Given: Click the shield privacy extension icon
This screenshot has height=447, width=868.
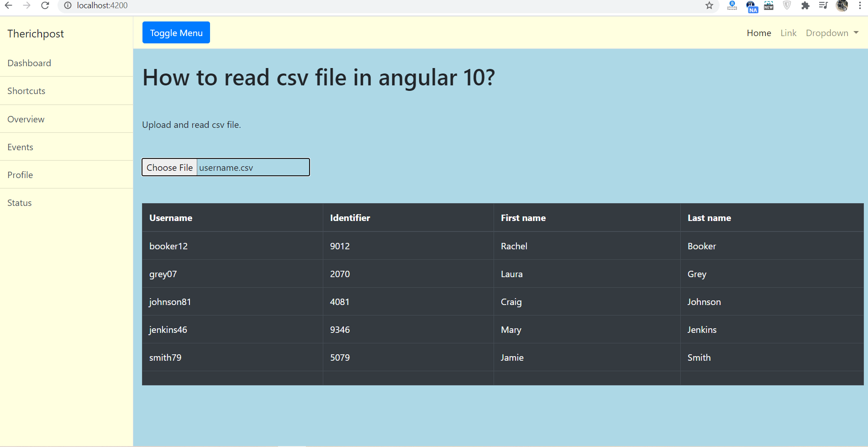Looking at the screenshot, I should tap(787, 6).
